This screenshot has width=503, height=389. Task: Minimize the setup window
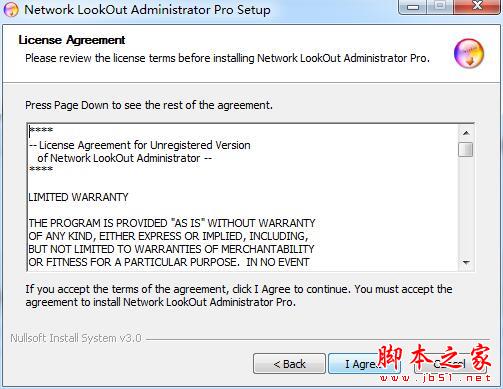(413, 7)
